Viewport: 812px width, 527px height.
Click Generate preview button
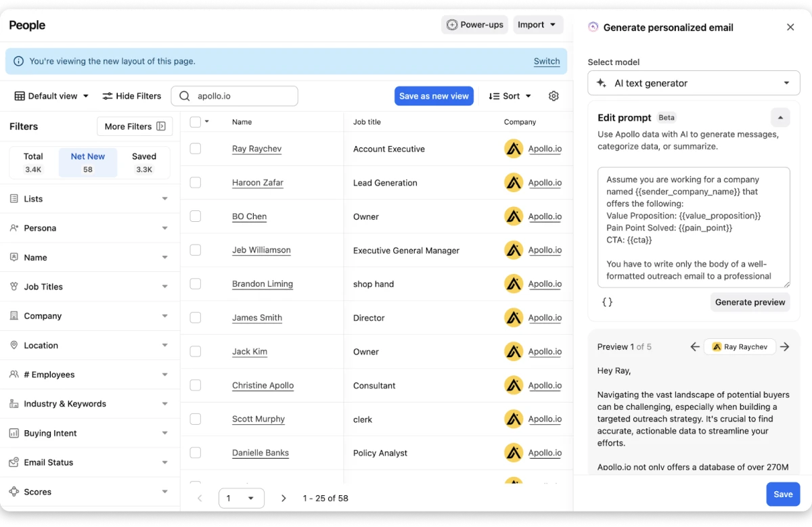(x=750, y=302)
